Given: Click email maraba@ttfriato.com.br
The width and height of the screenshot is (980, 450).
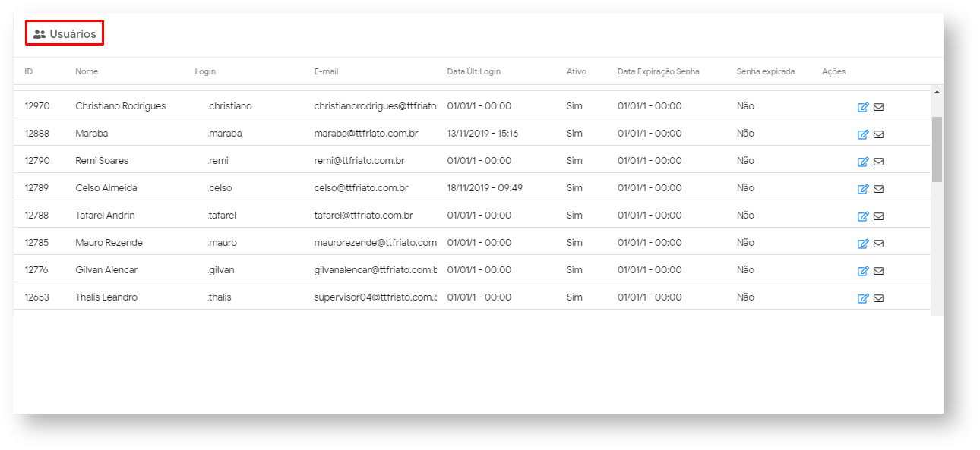Looking at the screenshot, I should coord(366,134).
